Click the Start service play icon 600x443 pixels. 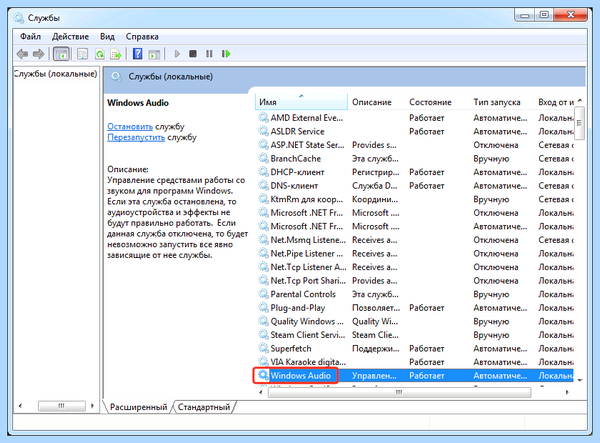(177, 54)
